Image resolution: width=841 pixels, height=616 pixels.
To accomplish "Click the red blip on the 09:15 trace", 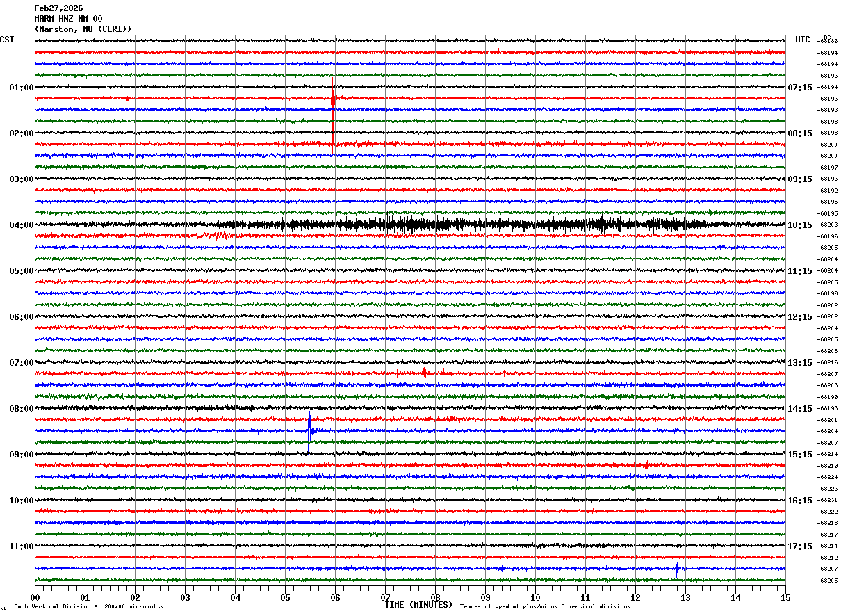I will (x=646, y=465).
